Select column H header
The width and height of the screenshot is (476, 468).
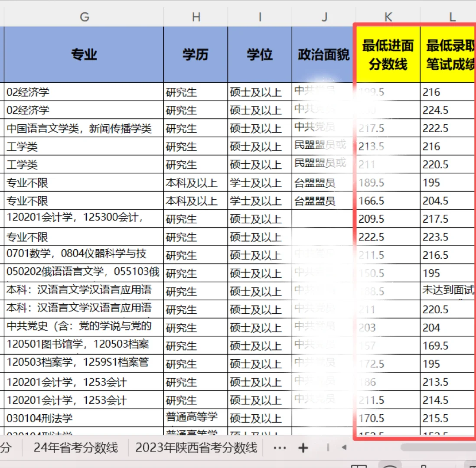pos(196,17)
